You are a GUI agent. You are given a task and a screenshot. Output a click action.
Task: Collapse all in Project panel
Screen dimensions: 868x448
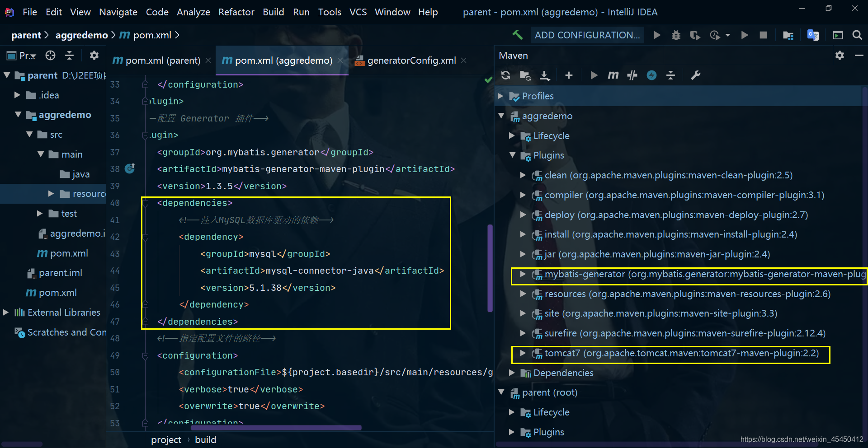point(70,55)
